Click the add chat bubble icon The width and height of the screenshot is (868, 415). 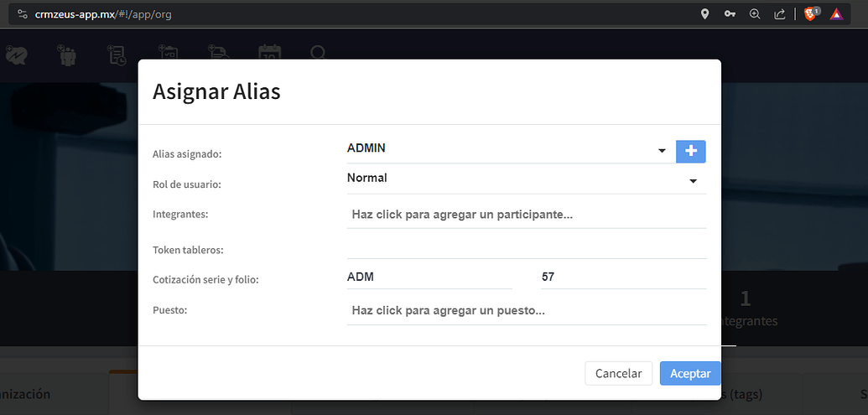point(16,55)
